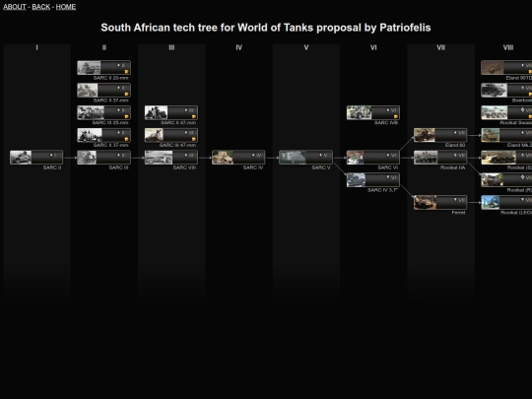Select the SARC VI vehicle card
Viewport: 532px width, 399px height.
(373, 158)
